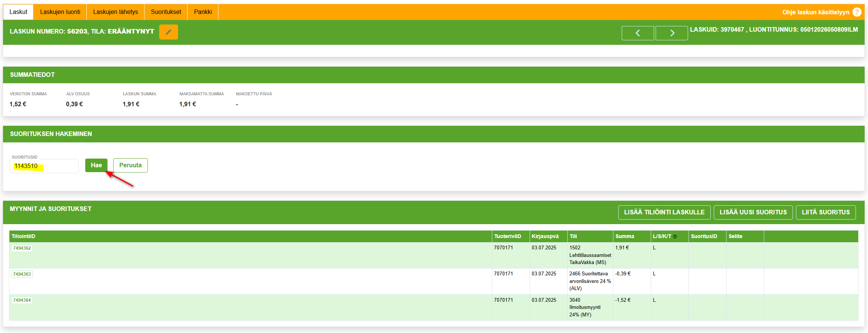Focus the SuoritusID input field

click(44, 166)
